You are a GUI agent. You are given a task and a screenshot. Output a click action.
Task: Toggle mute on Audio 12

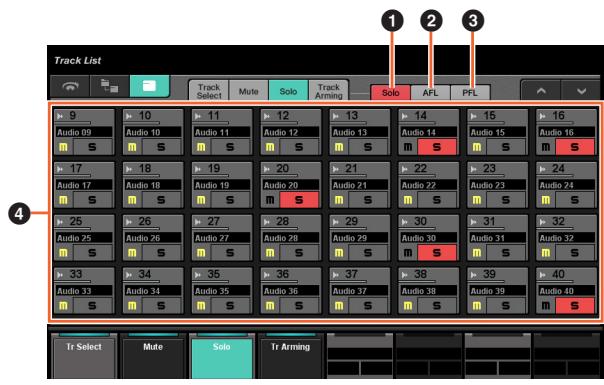tap(270, 147)
